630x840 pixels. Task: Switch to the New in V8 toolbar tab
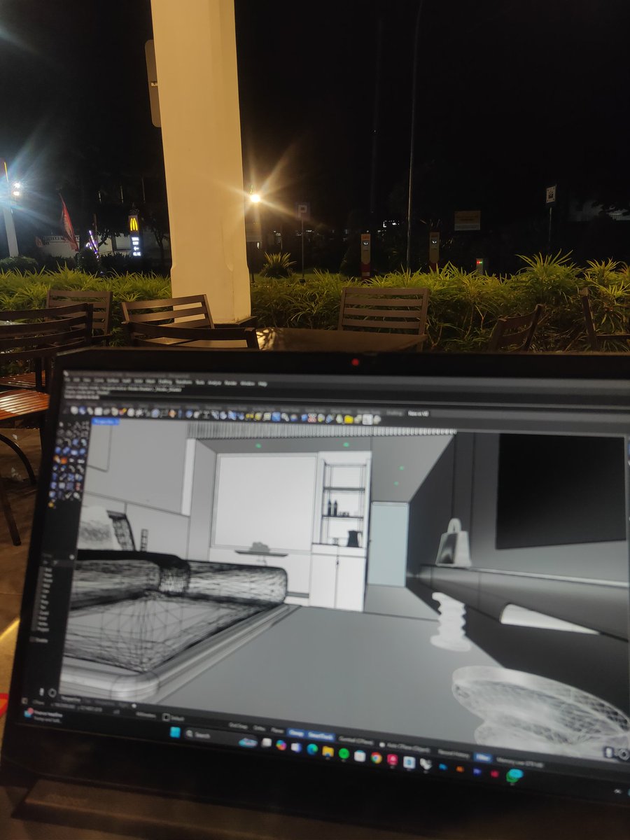click(x=418, y=414)
